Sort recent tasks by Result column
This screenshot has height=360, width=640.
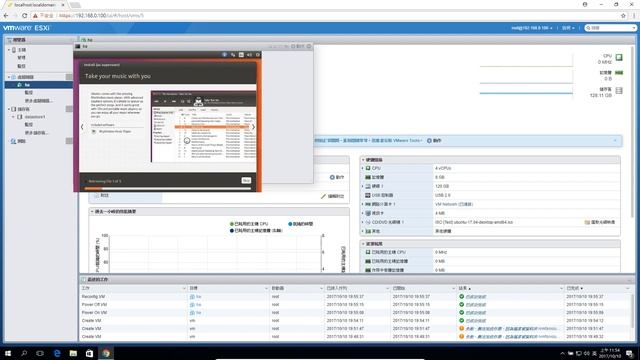point(464,288)
